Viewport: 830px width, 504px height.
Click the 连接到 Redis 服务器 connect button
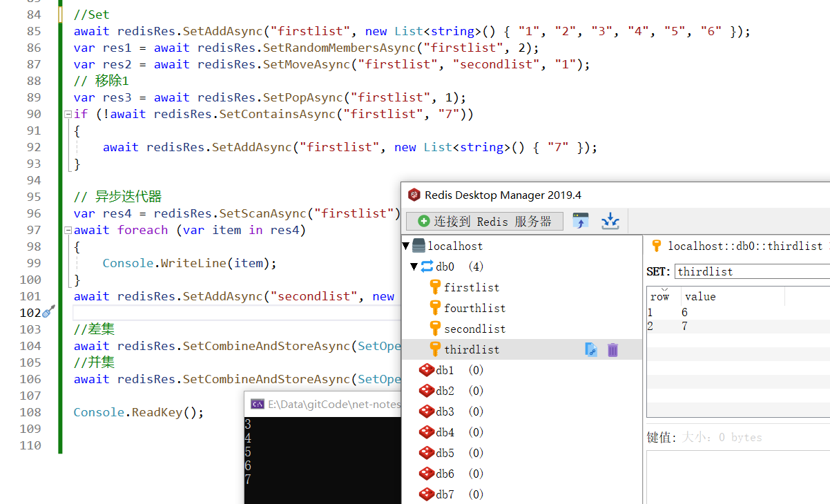[484, 221]
